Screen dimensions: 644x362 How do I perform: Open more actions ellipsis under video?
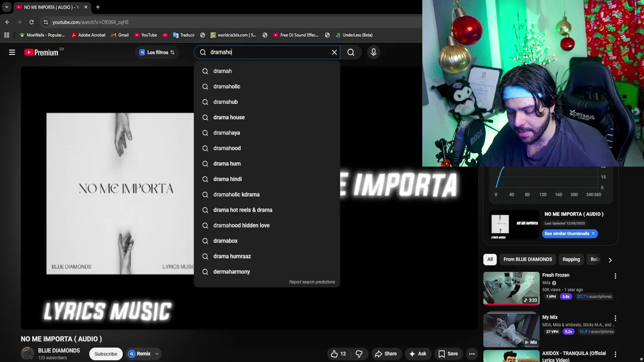472,354
